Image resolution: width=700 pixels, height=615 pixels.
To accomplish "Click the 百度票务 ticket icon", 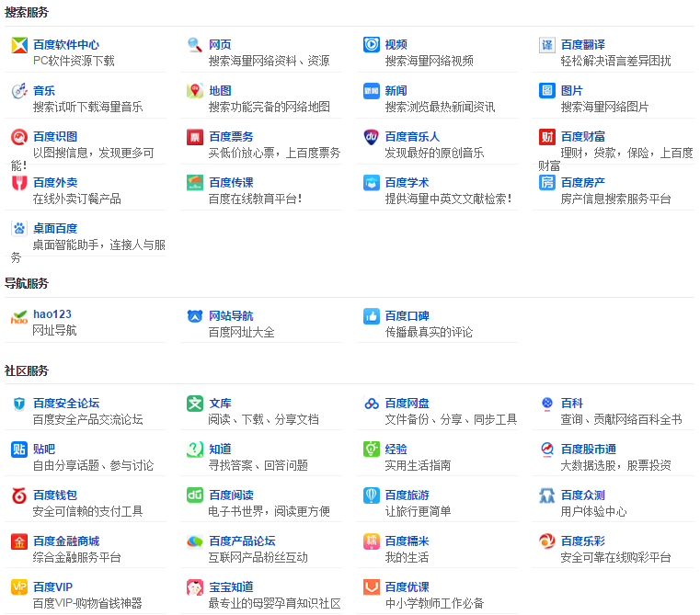I will click(195, 137).
